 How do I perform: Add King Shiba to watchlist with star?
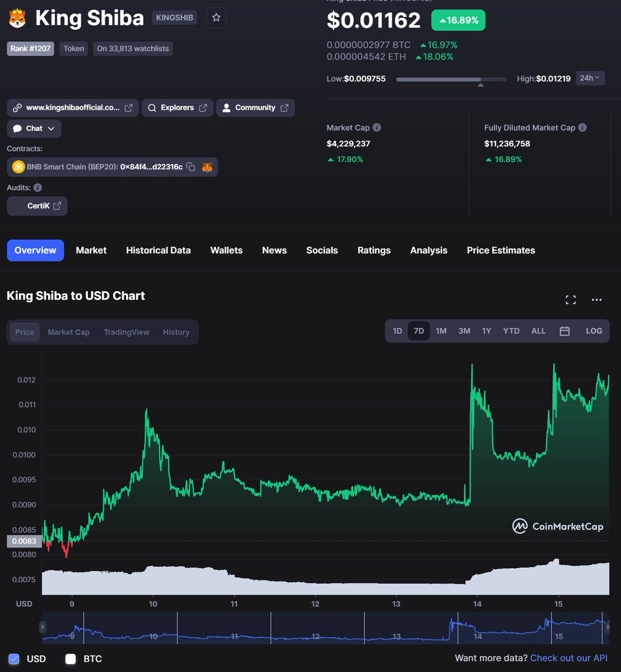point(216,18)
